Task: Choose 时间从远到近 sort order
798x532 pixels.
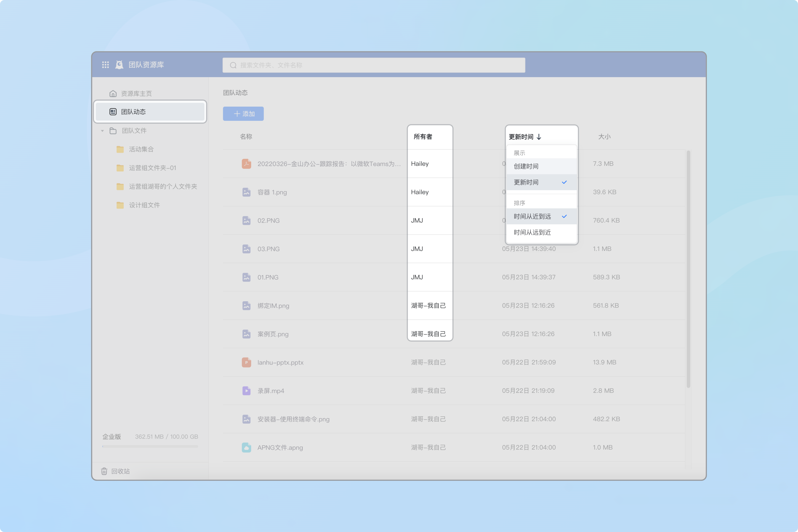Action: pyautogui.click(x=542, y=232)
